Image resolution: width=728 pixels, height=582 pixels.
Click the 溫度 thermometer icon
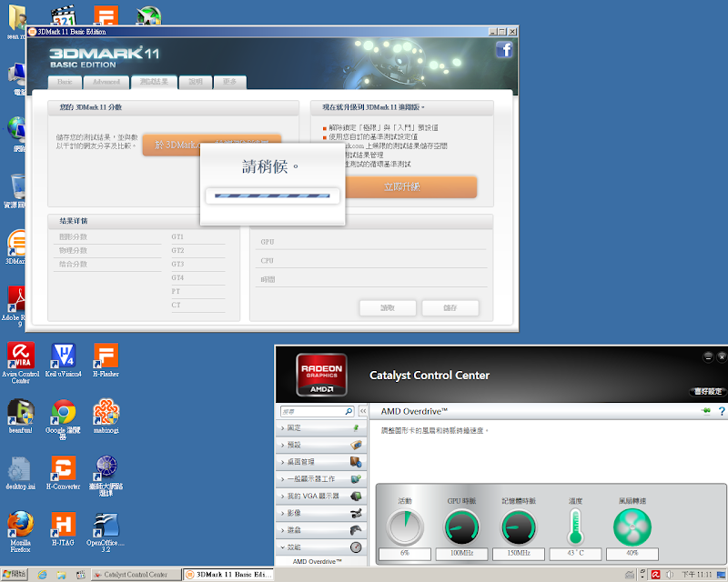575,527
